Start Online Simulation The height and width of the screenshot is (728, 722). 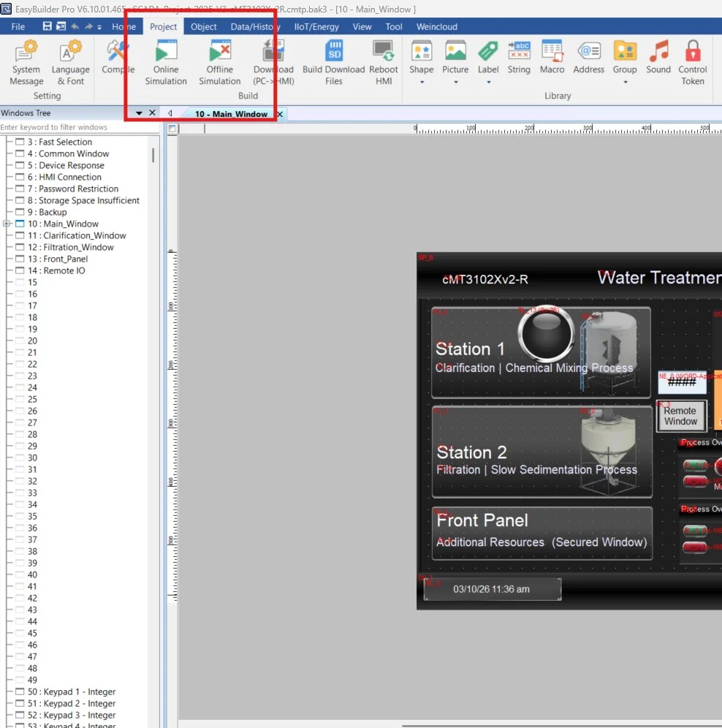pos(166,63)
